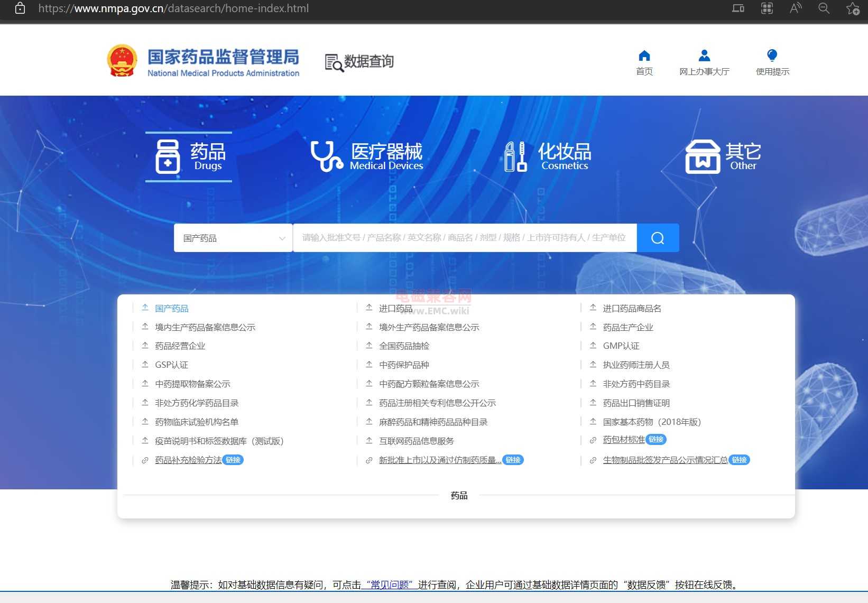Click the 数据查询 document search icon
868x603 pixels.
334,62
